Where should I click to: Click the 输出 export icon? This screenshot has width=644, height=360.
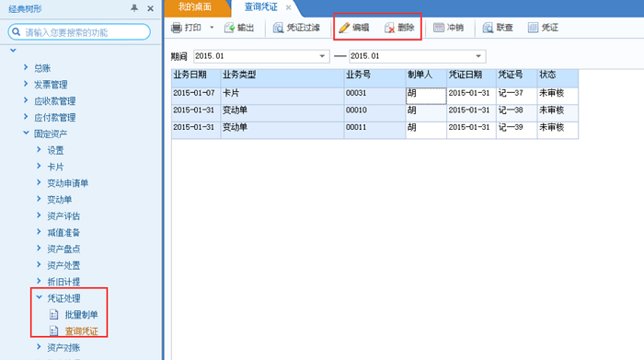229,28
